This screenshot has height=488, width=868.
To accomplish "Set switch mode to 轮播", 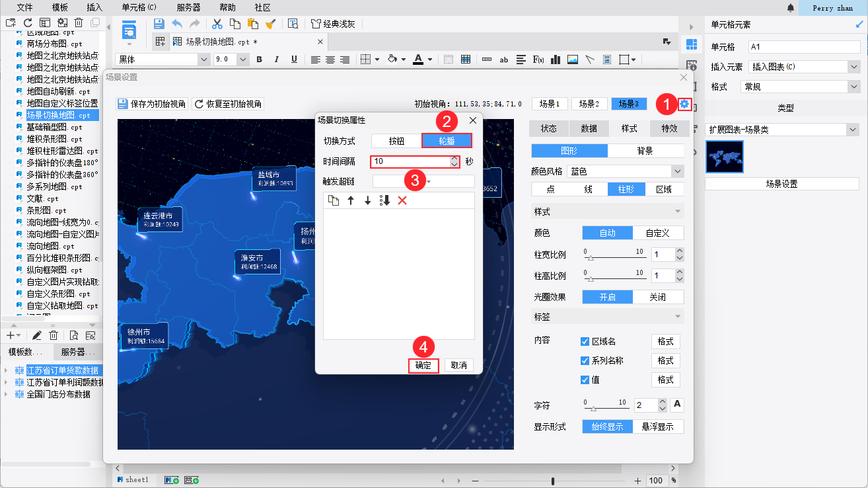I will (x=447, y=141).
